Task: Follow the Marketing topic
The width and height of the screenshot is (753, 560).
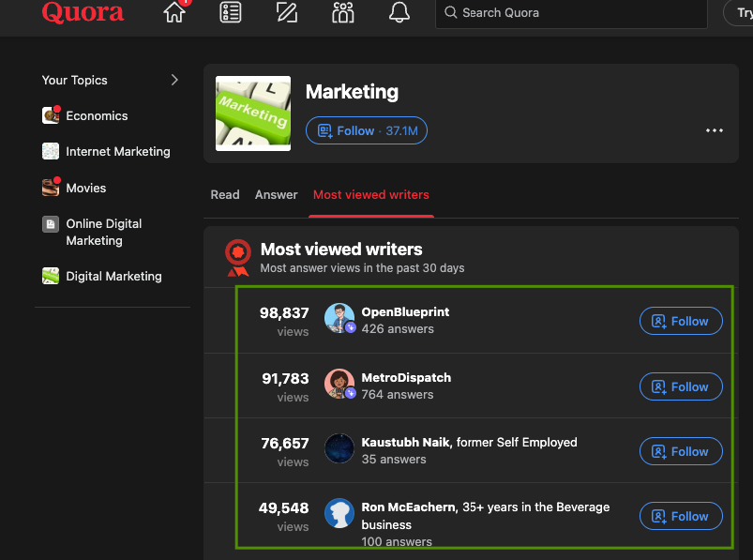Action: [367, 130]
